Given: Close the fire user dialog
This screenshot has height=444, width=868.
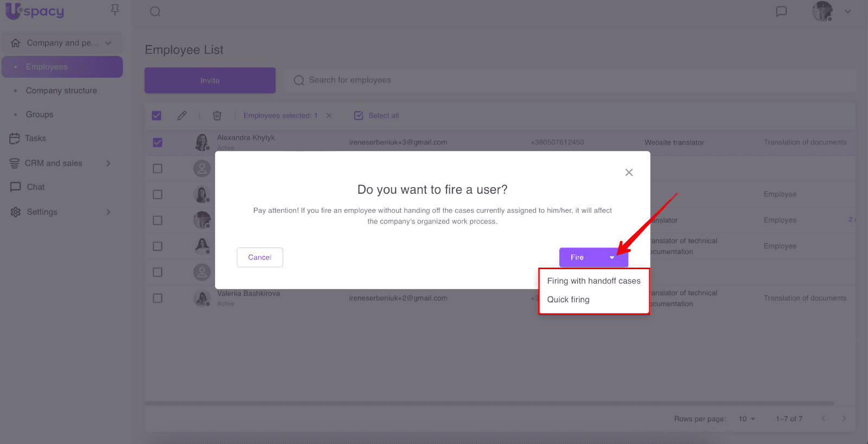Looking at the screenshot, I should click(x=629, y=173).
